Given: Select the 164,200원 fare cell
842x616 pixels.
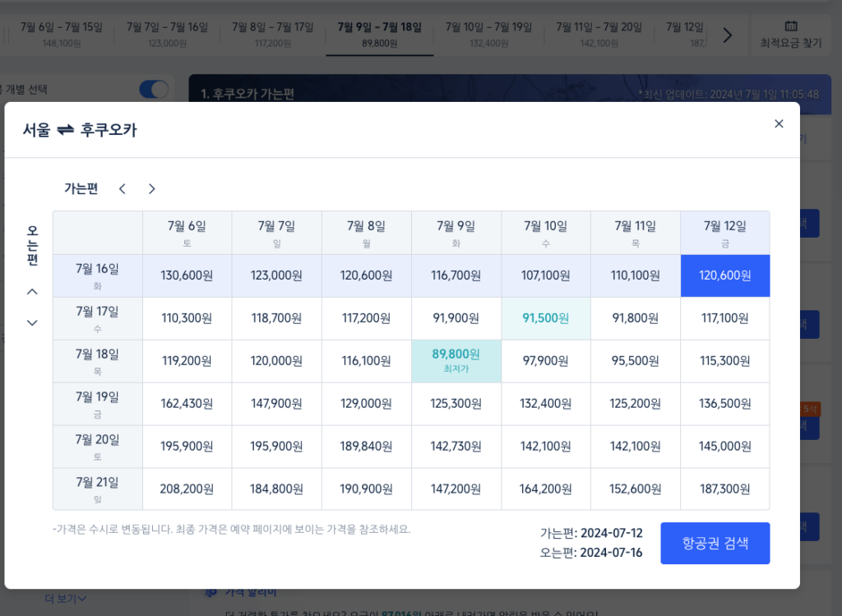Looking at the screenshot, I should click(x=546, y=489).
